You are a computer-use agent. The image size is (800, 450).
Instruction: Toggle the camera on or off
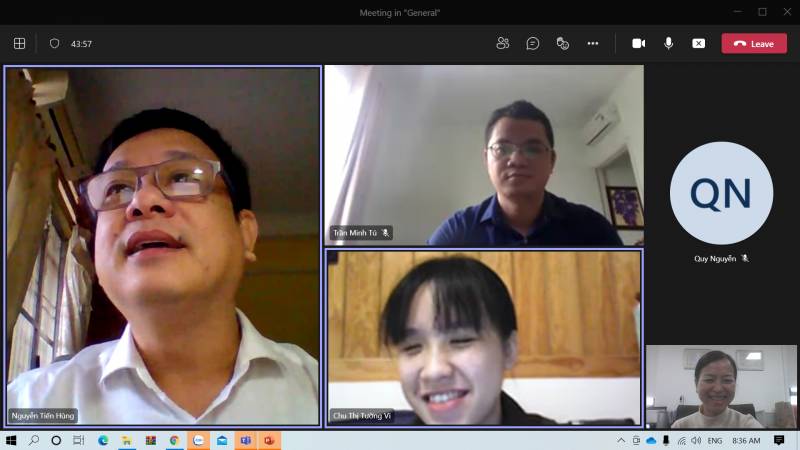tap(638, 43)
